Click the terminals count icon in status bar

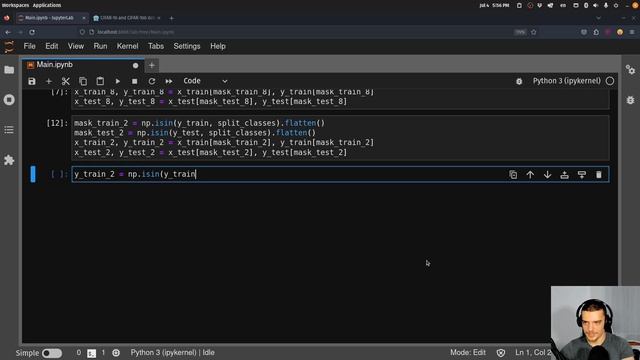(92, 353)
